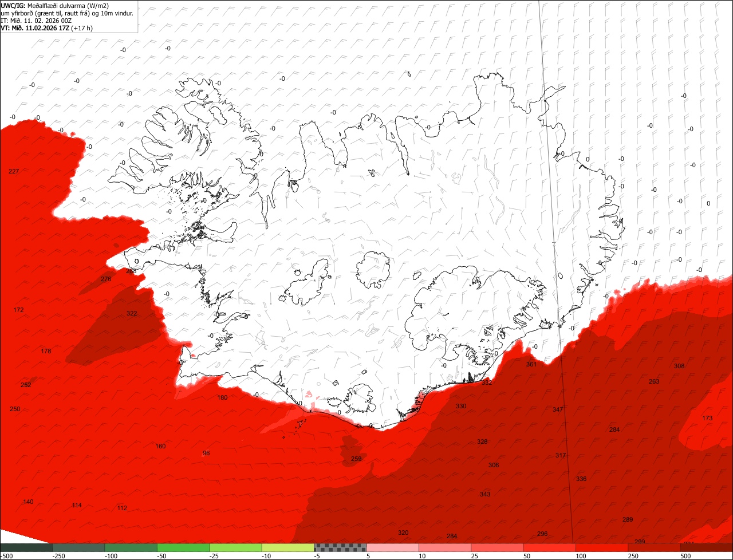Image resolution: width=733 pixels, height=560 pixels.
Task: Click the flux value 317
Action: coord(561,455)
